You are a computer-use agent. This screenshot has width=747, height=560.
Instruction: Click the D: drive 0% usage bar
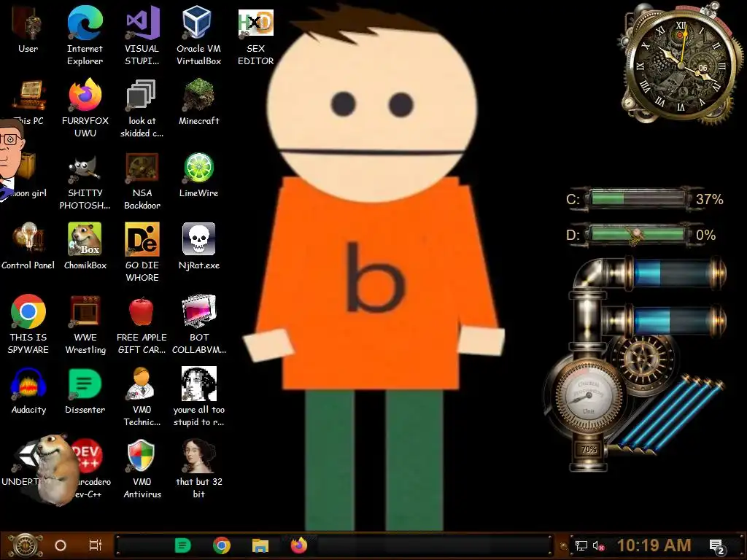coord(638,235)
